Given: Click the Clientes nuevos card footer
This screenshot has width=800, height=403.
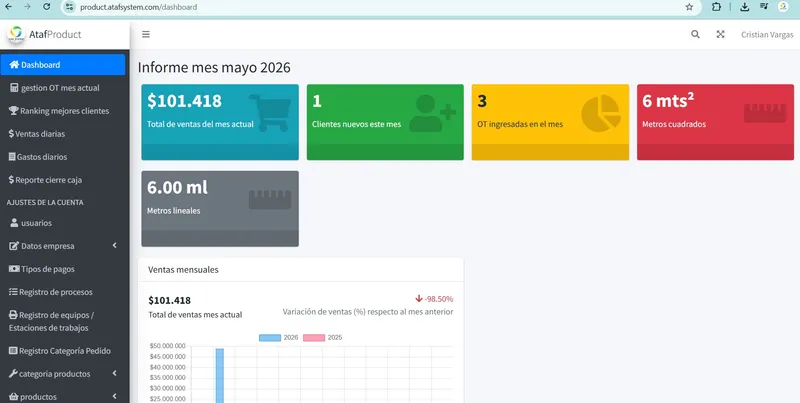Looking at the screenshot, I should click(x=385, y=152).
